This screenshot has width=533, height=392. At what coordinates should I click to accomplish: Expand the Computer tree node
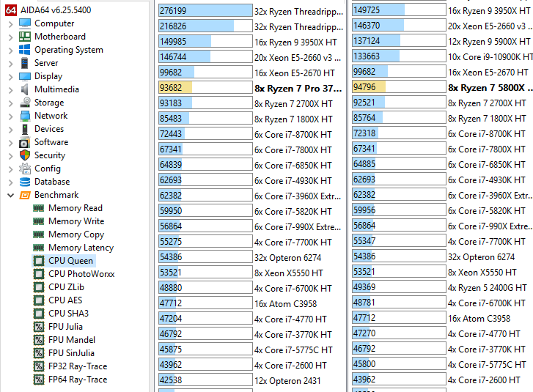pyautogui.click(x=10, y=23)
